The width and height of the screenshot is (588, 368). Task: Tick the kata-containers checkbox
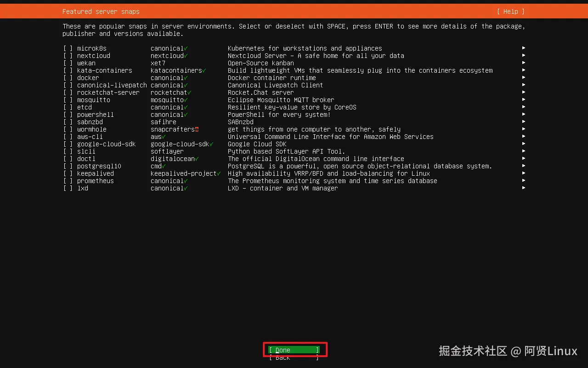tap(68, 70)
